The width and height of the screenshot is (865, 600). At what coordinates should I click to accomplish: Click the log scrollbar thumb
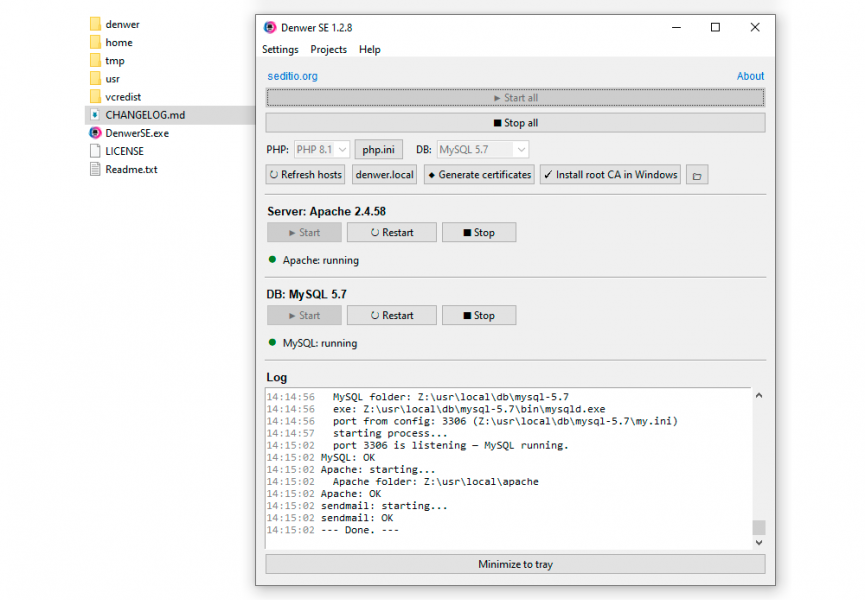coord(759,527)
